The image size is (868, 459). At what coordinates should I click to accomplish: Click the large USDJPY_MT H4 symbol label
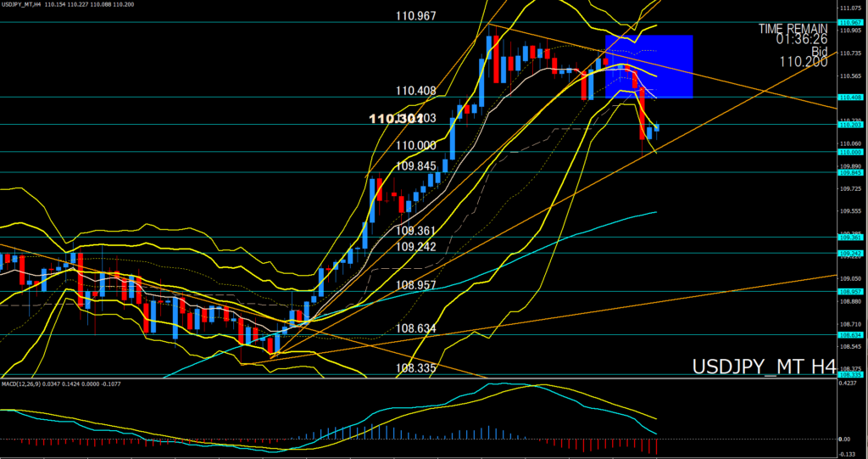click(764, 367)
